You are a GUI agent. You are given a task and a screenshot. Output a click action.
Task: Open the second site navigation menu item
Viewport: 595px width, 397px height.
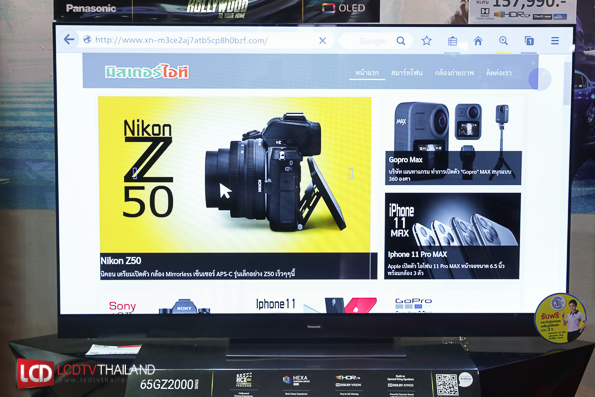[x=407, y=72]
